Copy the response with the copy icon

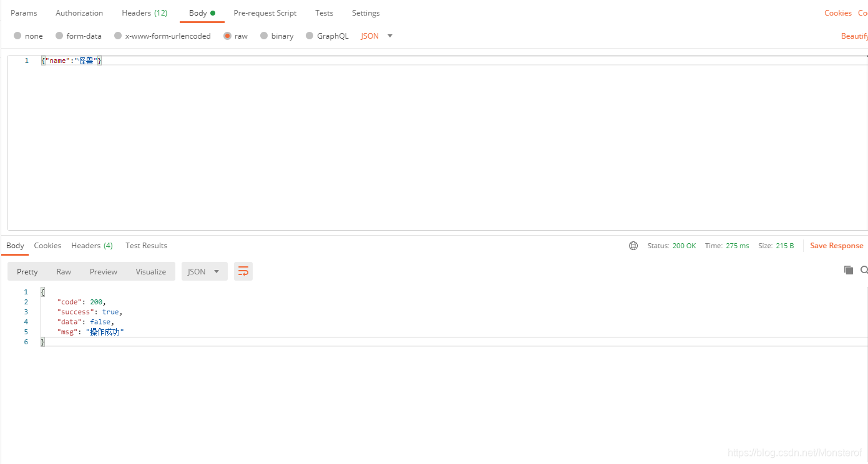(x=849, y=270)
